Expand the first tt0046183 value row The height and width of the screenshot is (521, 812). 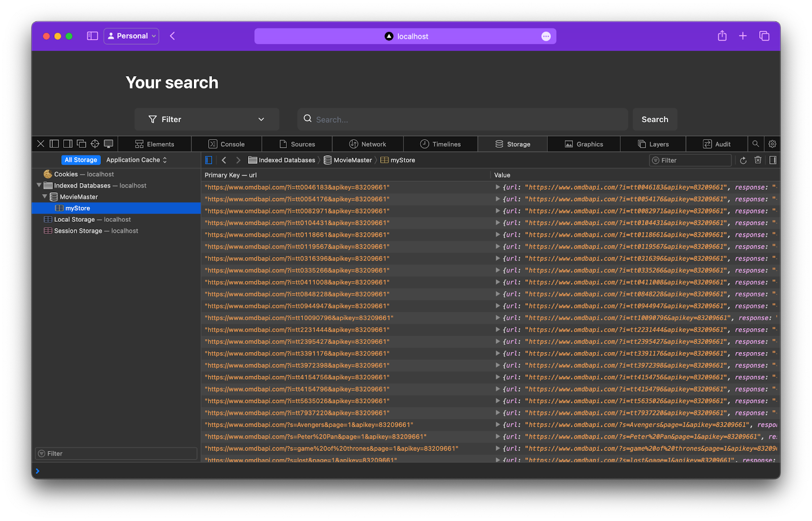point(497,187)
